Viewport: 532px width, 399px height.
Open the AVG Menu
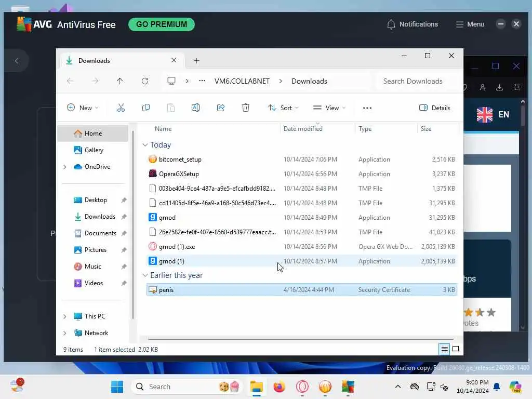[x=470, y=24]
